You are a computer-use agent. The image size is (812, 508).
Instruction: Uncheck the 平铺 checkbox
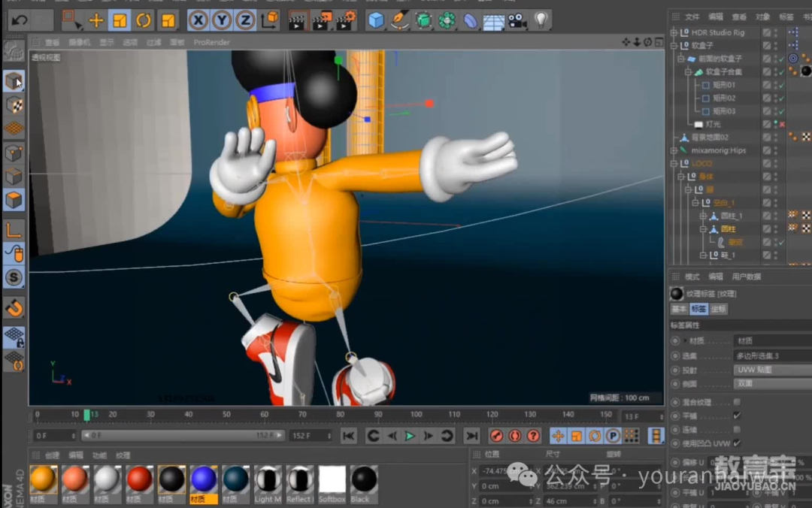click(737, 416)
